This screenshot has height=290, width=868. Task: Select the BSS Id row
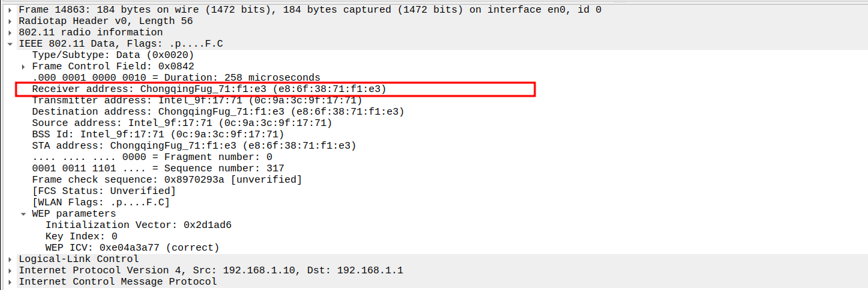coord(158,134)
